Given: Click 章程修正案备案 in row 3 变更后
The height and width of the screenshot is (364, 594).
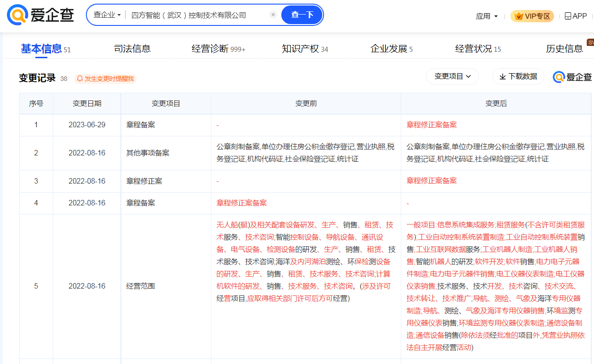Looking at the screenshot, I should click(x=431, y=181).
